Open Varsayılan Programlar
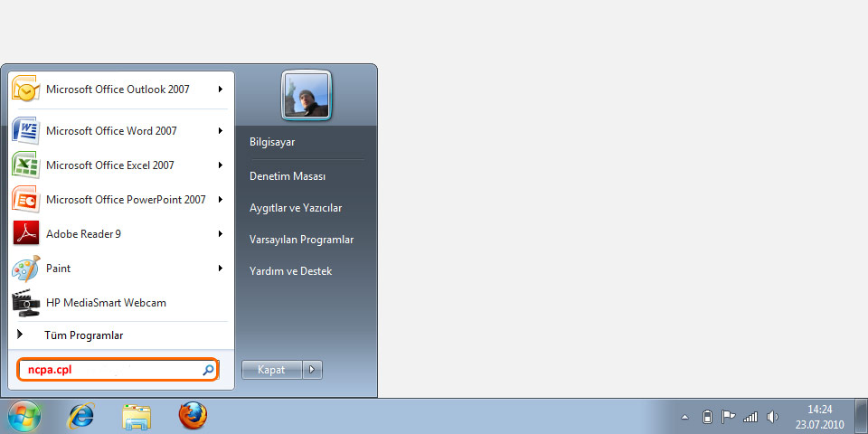The image size is (868, 434). pyautogui.click(x=302, y=240)
